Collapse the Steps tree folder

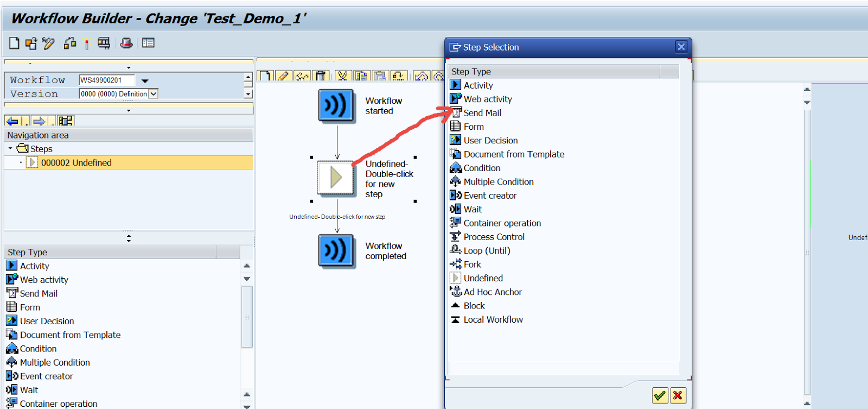coord(10,148)
